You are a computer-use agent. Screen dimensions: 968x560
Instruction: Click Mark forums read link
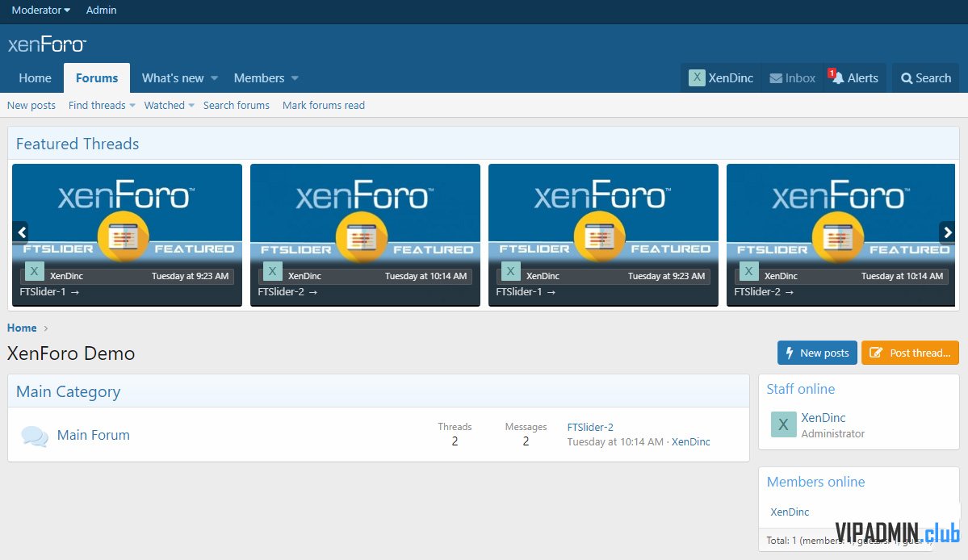point(324,106)
